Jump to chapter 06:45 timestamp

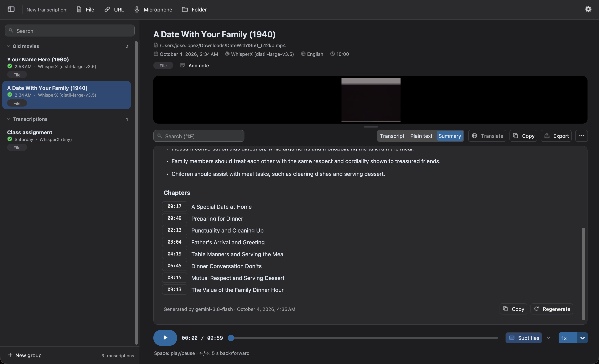tap(175, 266)
